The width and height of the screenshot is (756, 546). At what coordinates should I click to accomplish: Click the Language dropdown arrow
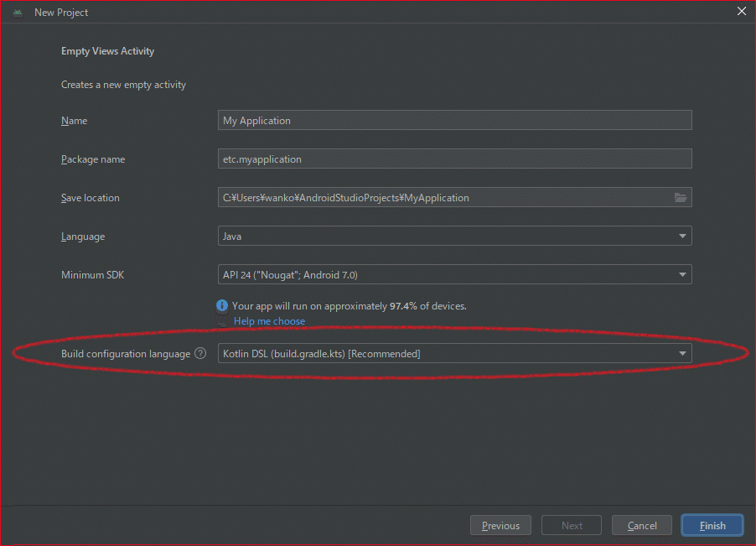tap(682, 236)
